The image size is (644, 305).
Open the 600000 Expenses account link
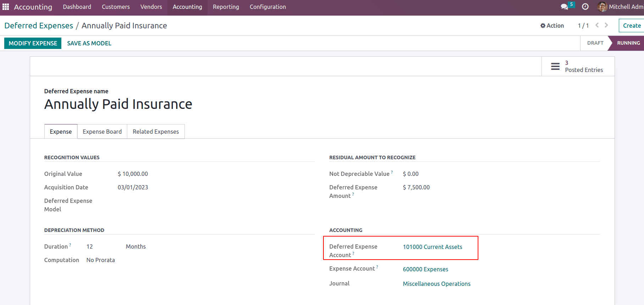point(425,269)
